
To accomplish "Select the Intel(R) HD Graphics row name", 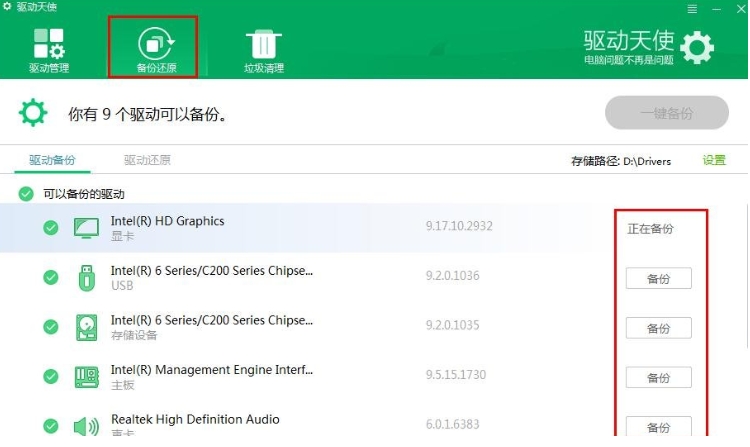I will 167,221.
